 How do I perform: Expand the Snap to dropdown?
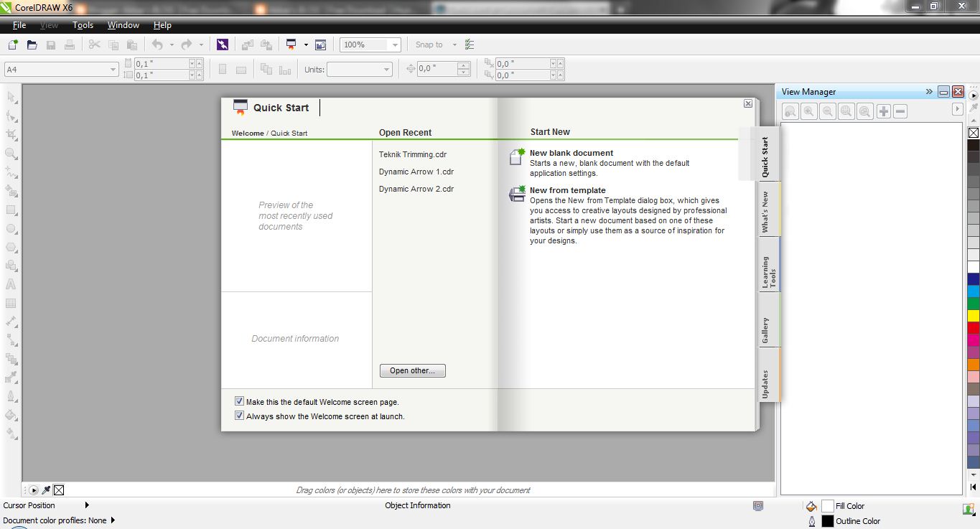click(x=454, y=45)
